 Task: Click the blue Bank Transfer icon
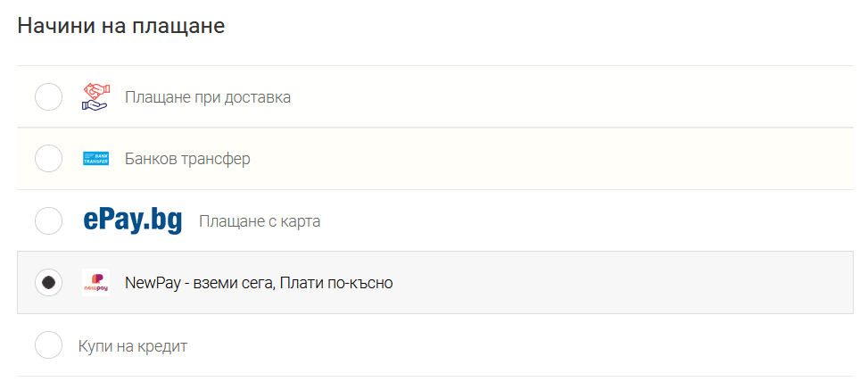tap(95, 159)
